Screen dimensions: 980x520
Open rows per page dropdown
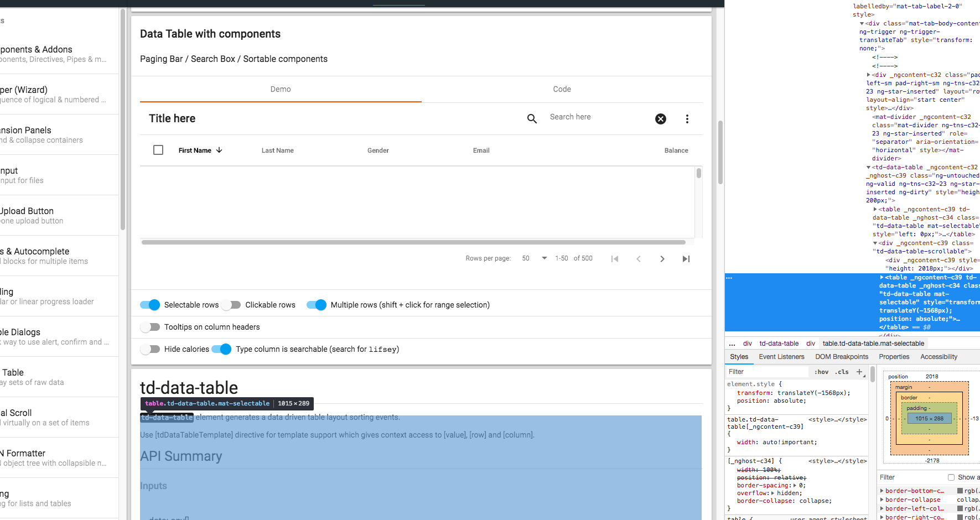coord(535,258)
